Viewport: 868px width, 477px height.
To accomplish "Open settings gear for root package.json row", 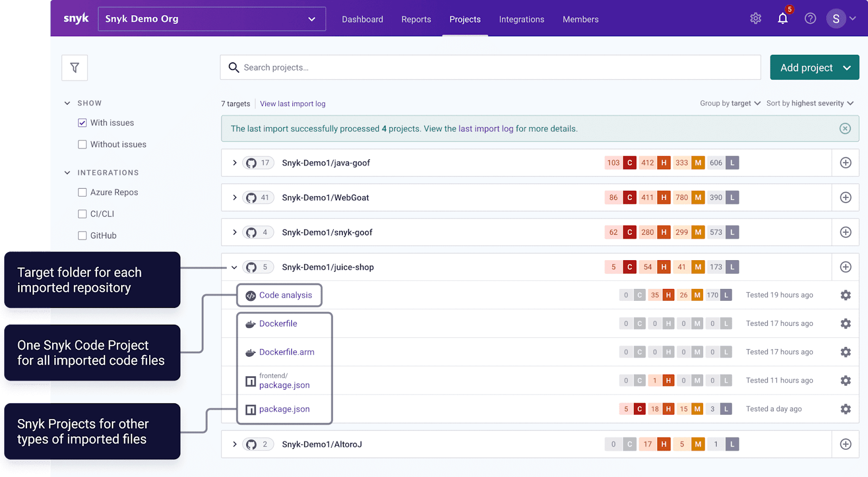I will (x=846, y=409).
